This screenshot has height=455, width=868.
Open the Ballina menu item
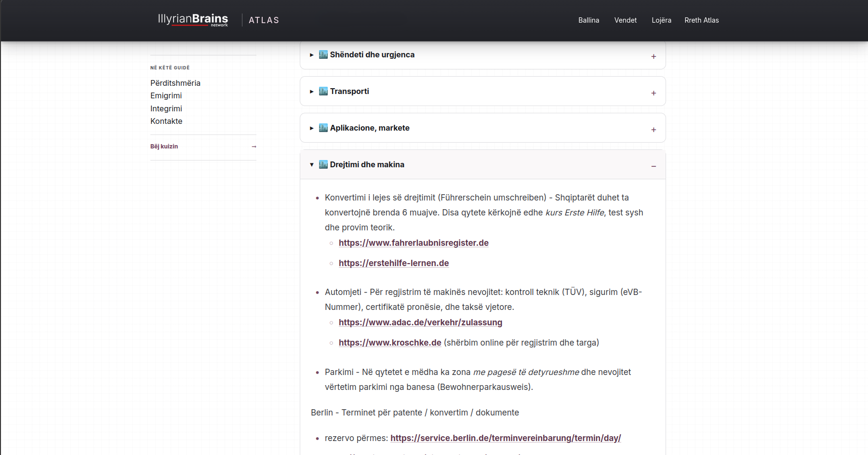(x=588, y=20)
